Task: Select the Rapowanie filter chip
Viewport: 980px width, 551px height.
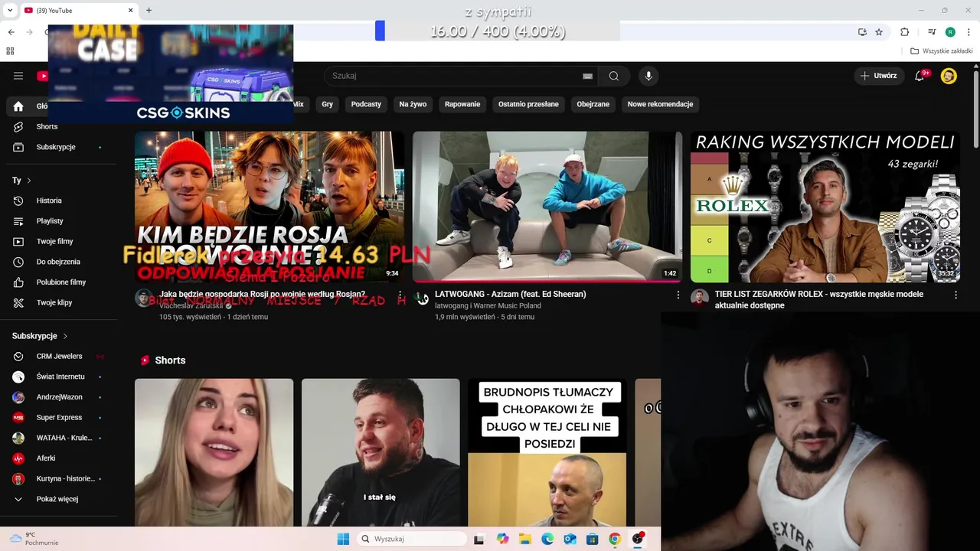Action: click(x=462, y=104)
